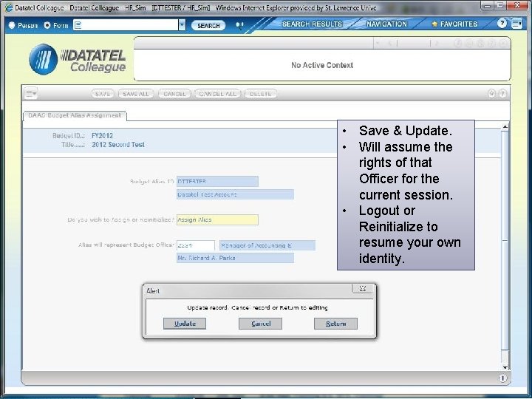Screen dimensions: 532x399
Task: Click the form scroll down arrow
Action: click(505, 367)
